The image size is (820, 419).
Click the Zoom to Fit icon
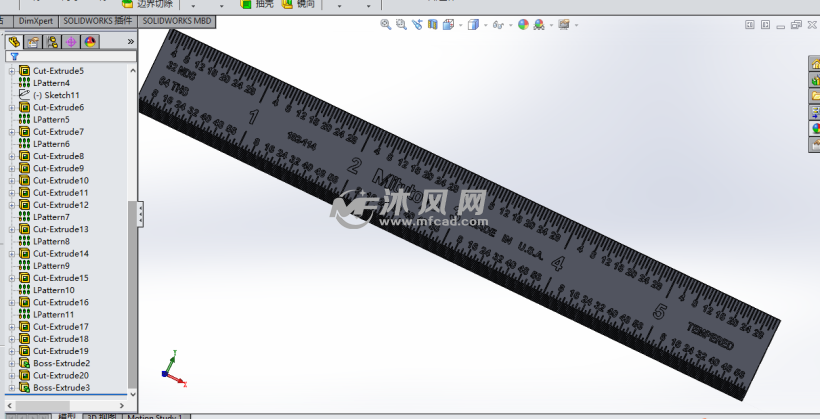pyautogui.click(x=385, y=24)
